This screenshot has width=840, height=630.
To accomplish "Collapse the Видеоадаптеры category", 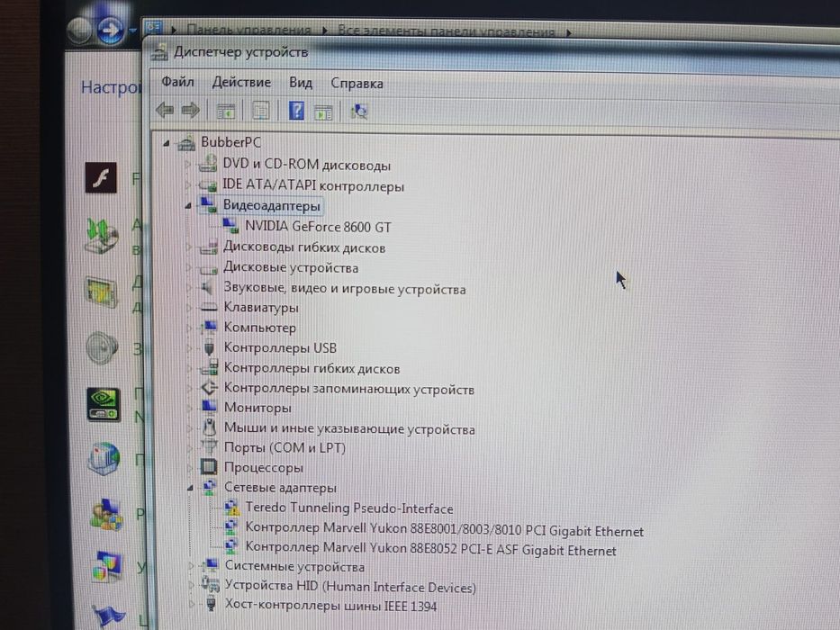I will [188, 206].
